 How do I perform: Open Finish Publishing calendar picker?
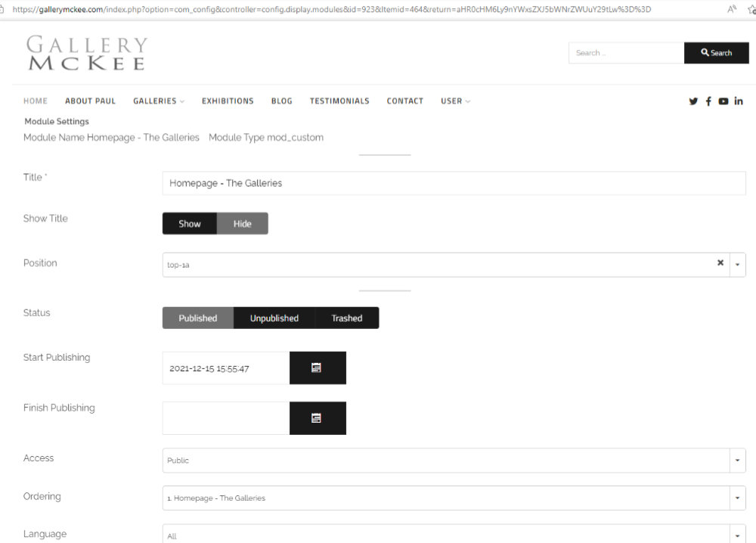[317, 418]
